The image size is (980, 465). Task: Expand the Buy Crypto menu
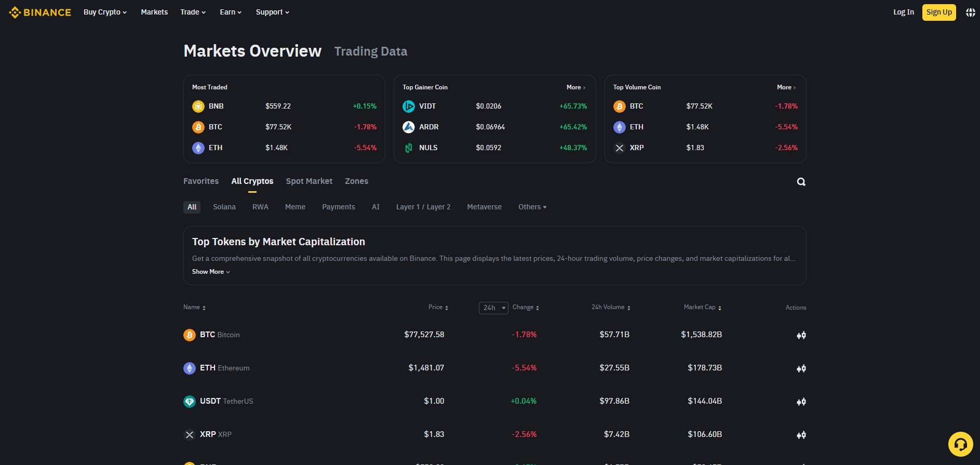tap(105, 12)
